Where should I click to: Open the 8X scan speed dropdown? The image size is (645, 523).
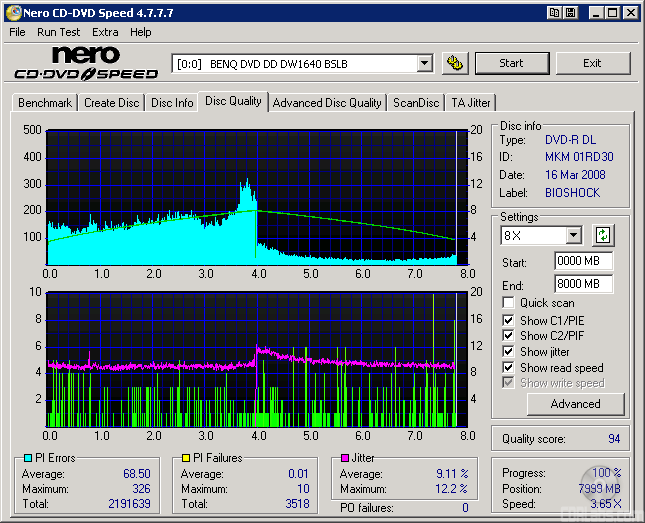tap(573, 236)
